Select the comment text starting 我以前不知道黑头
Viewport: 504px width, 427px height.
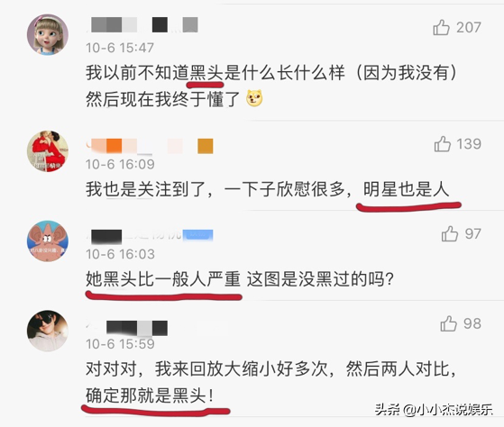(x=271, y=86)
